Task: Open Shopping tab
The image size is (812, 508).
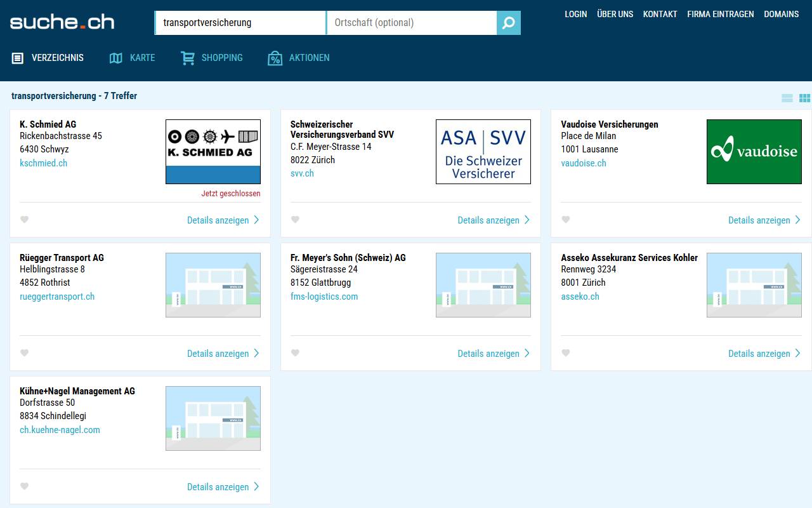Action: pyautogui.click(x=212, y=58)
